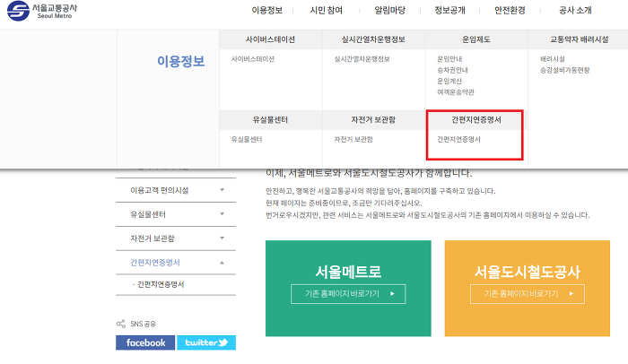This screenshot has height=364, width=628.
Task: Open the 정보공개 top navigation menu
Action: point(449,11)
